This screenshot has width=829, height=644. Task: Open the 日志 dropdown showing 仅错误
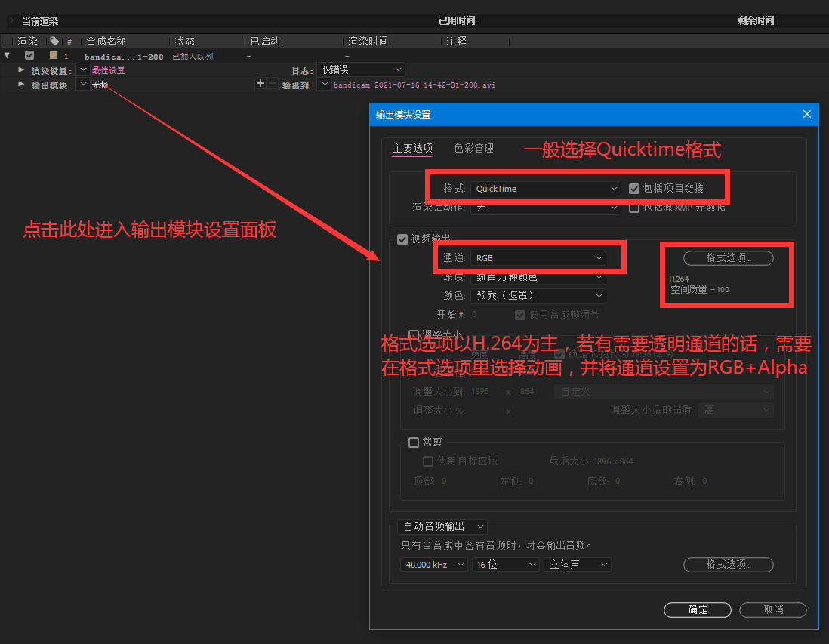(361, 69)
